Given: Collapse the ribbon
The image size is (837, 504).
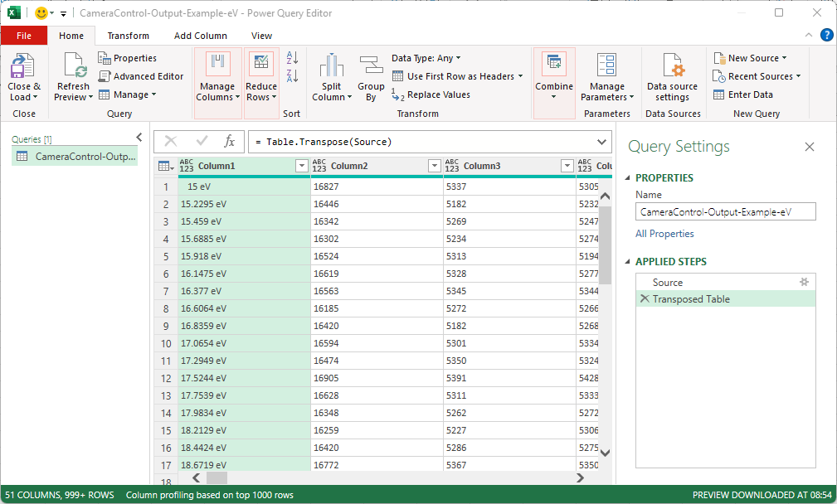Looking at the screenshot, I should coord(809,35).
